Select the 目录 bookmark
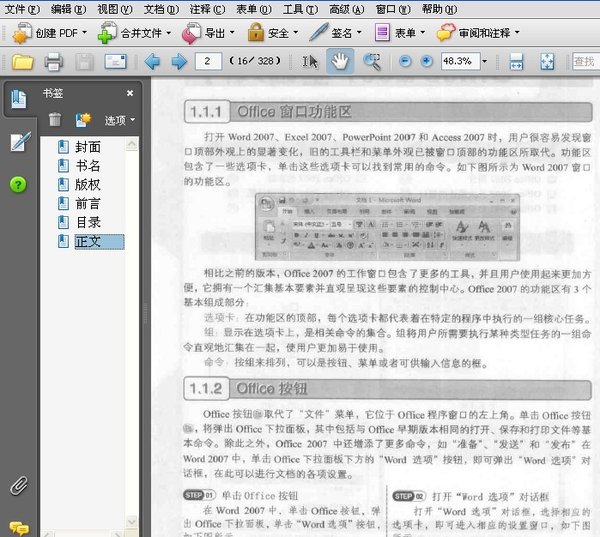 click(88, 222)
